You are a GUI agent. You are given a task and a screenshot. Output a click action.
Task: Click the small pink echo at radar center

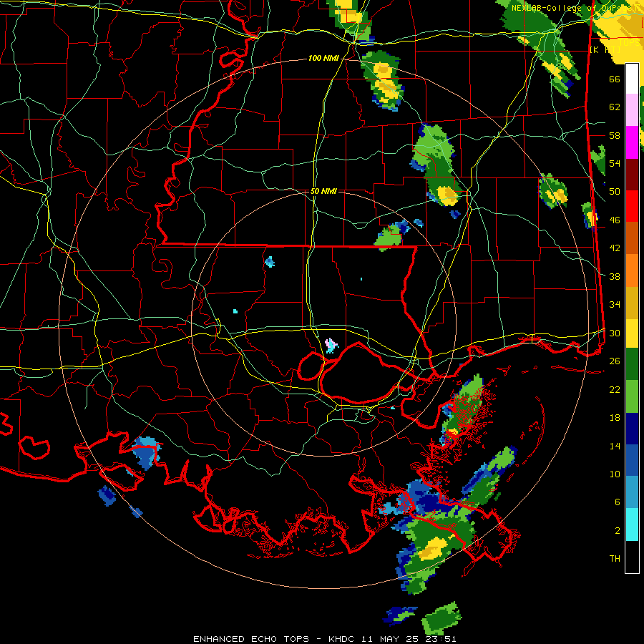(331, 346)
